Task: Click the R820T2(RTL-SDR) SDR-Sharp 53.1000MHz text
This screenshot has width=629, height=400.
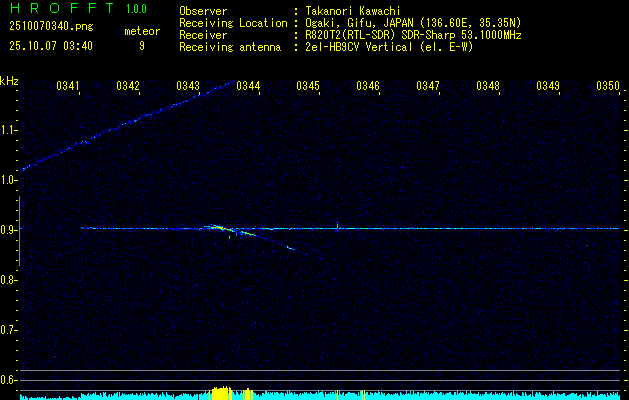Action: click(x=413, y=35)
